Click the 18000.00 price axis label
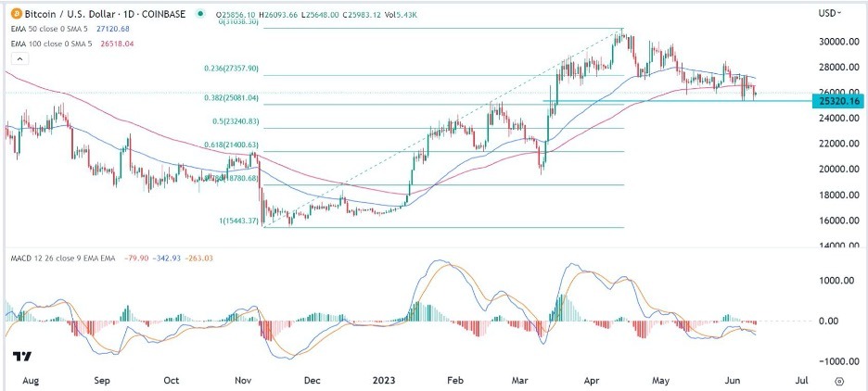Screen dimensions: 868x391 coord(839,195)
